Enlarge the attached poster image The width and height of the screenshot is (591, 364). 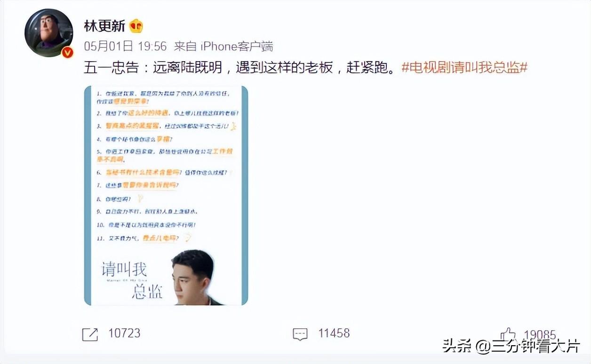[166, 195]
